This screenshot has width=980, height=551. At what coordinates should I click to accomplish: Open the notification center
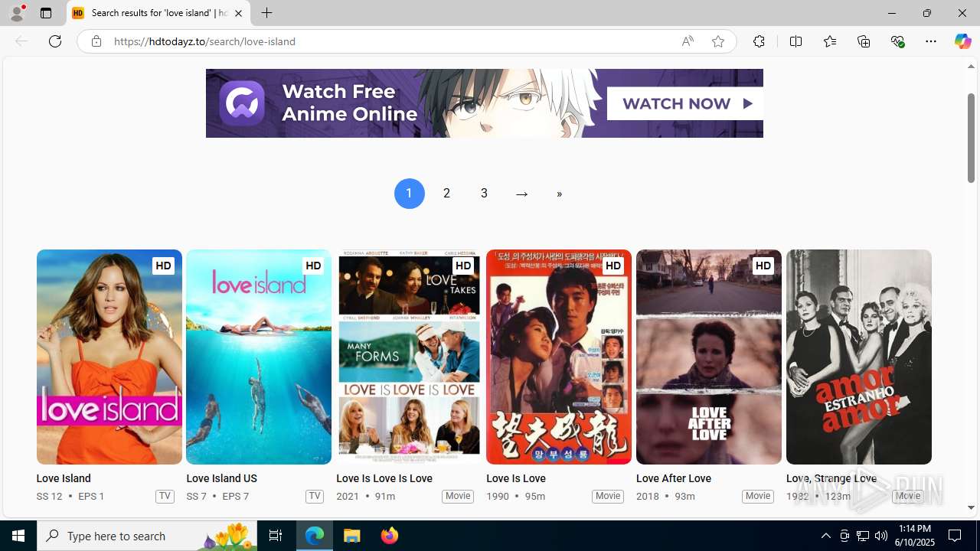coord(955,536)
